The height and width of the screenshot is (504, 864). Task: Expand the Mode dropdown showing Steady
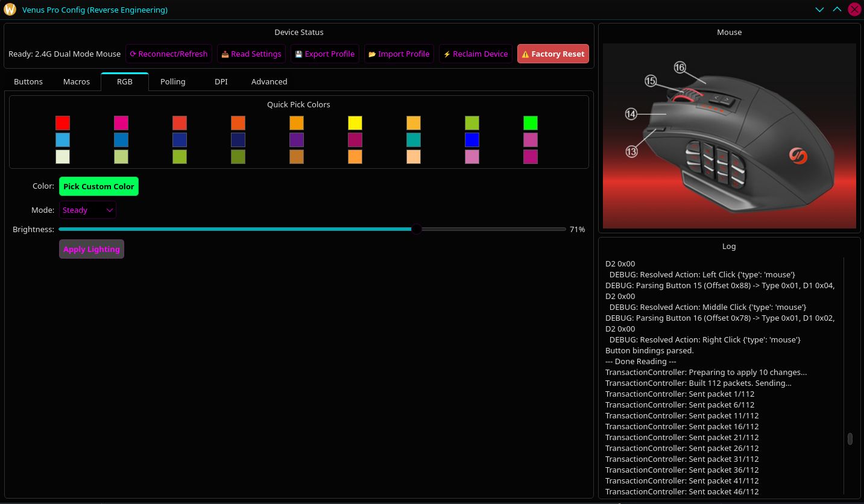[x=87, y=210]
